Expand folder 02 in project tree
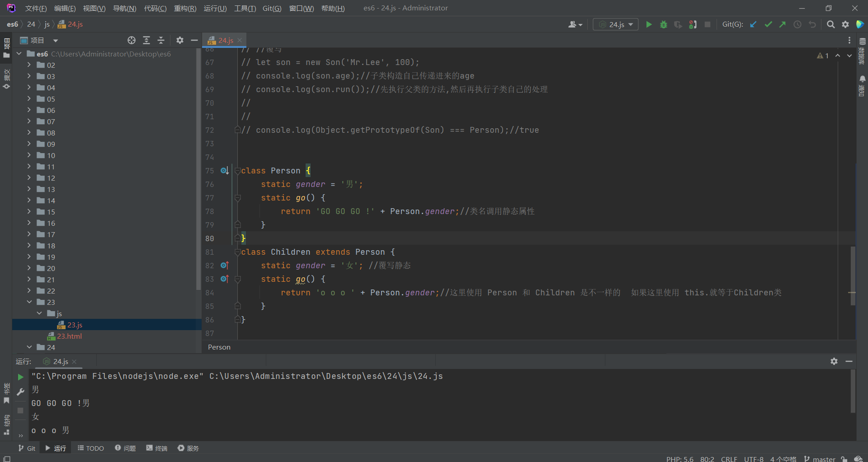The image size is (868, 462). 29,65
